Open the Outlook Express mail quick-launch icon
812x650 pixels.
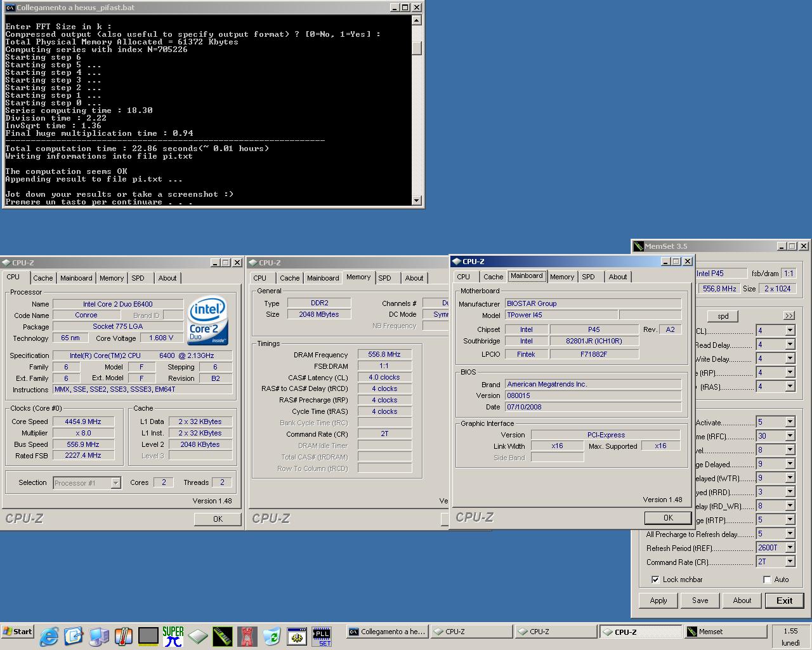tap(74, 635)
